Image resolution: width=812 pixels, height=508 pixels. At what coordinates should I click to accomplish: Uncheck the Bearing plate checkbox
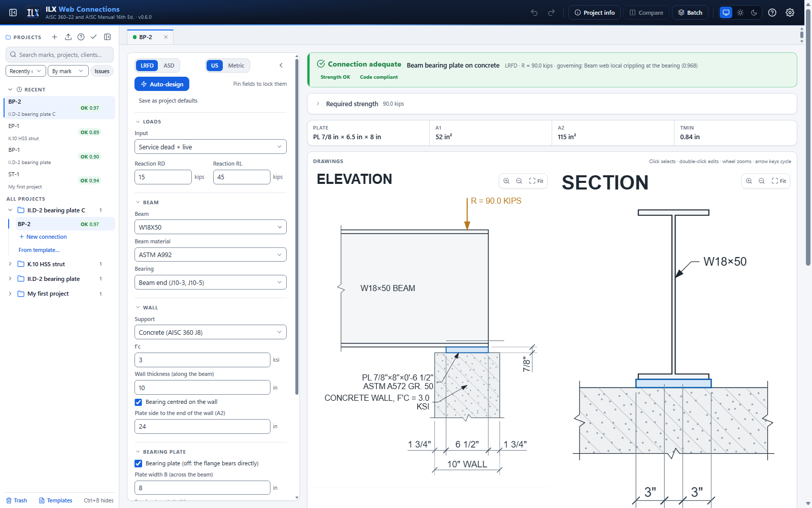coord(138,463)
